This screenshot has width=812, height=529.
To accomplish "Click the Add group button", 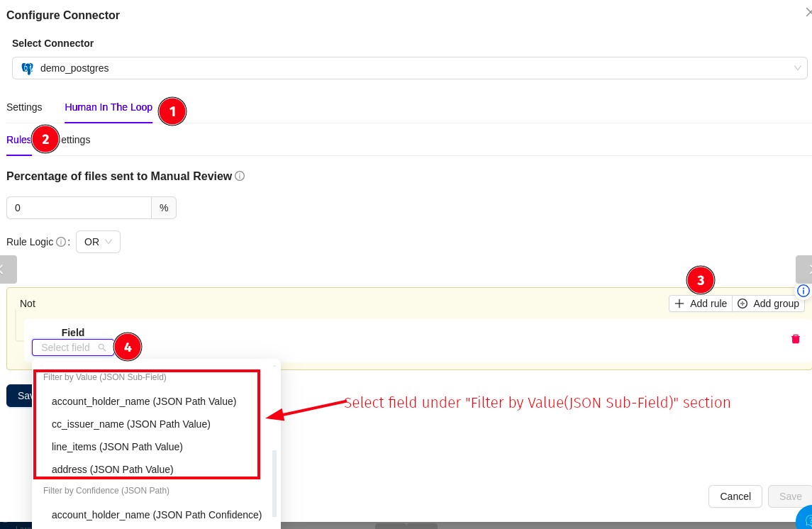I will 768,304.
